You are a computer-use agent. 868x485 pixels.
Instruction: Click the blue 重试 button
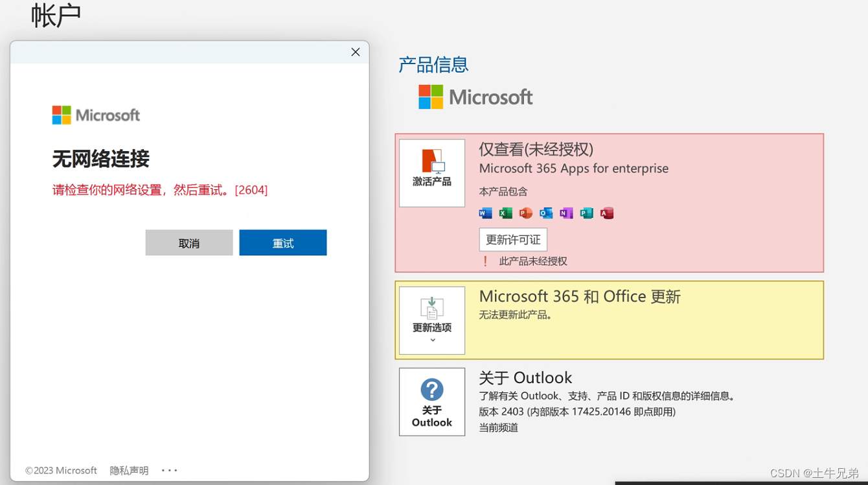point(283,242)
